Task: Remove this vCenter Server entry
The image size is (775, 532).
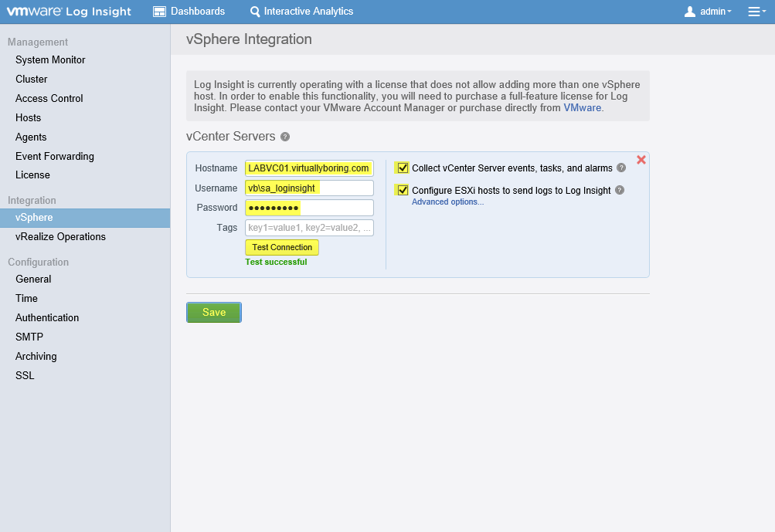Action: click(641, 160)
